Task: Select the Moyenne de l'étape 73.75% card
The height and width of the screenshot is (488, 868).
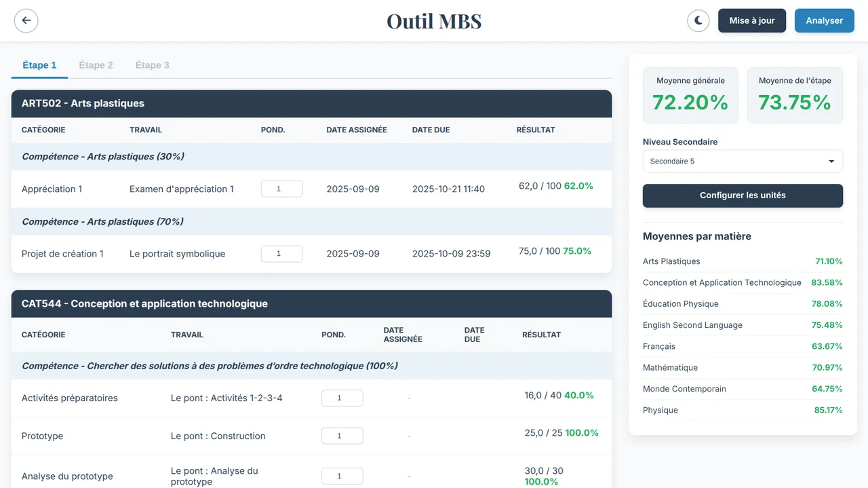Action: [795, 95]
